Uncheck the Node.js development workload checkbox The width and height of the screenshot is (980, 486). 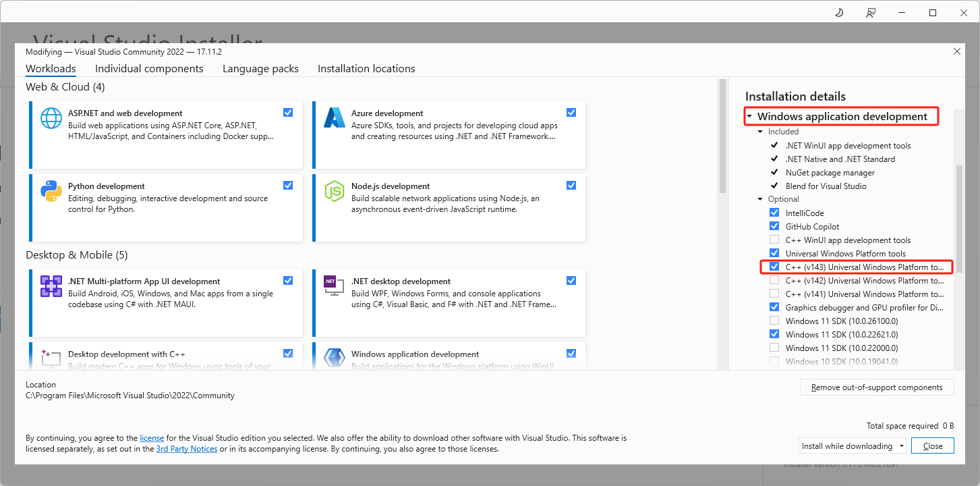571,186
